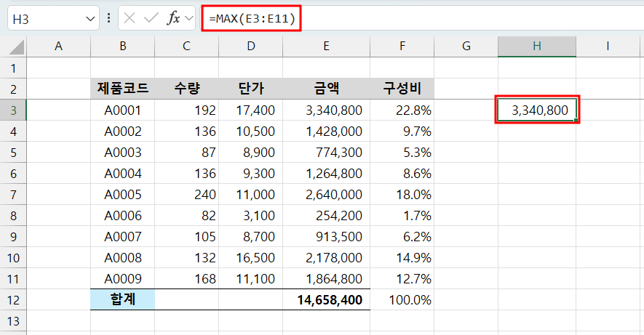644x335 pixels.
Task: Select ratio cell 12.7%
Action: pyautogui.click(x=402, y=279)
